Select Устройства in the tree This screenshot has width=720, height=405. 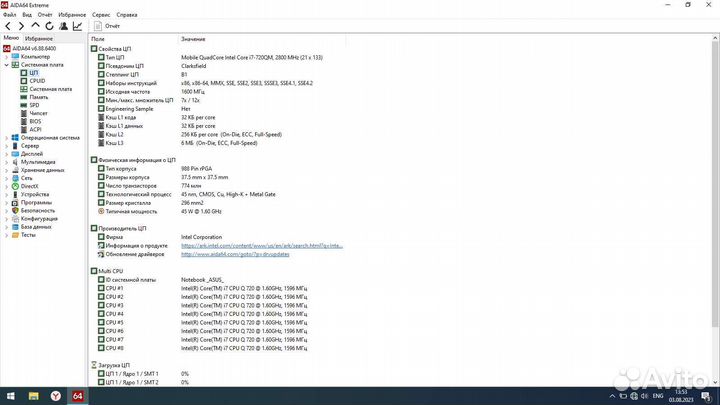click(35, 194)
